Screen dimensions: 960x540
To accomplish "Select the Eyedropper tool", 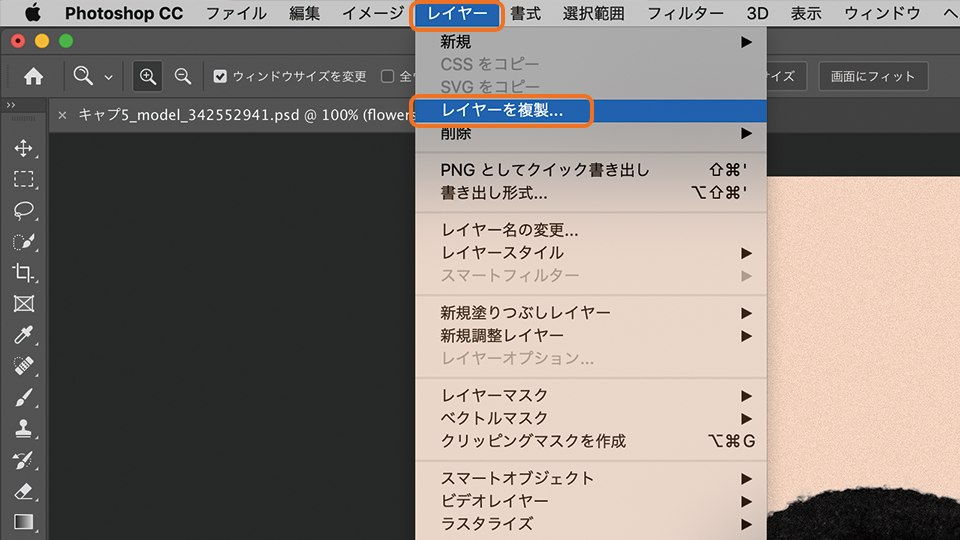I will pyautogui.click(x=23, y=335).
